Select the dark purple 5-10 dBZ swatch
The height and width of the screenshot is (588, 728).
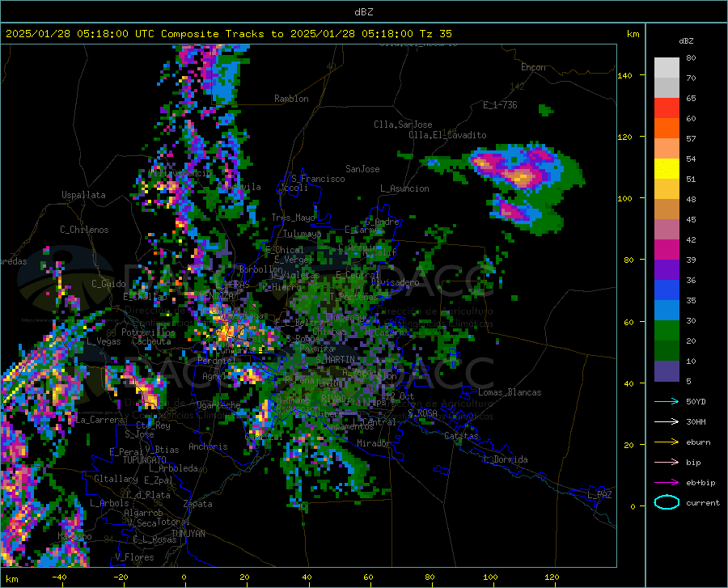pyautogui.click(x=667, y=370)
